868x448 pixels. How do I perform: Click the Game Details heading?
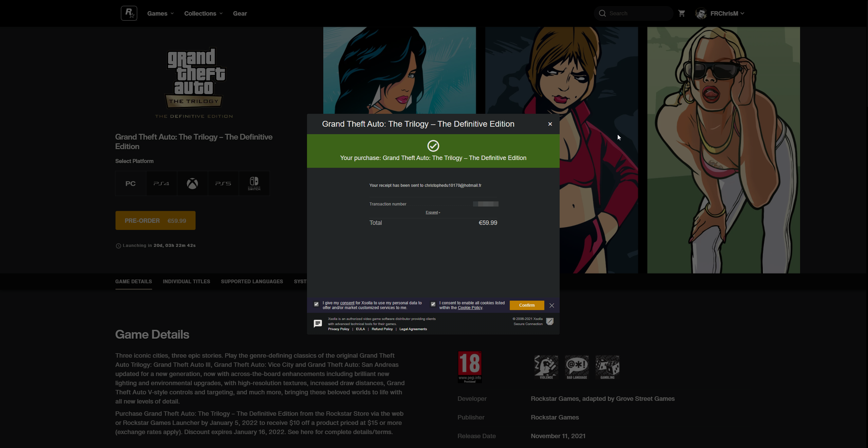[x=152, y=335]
